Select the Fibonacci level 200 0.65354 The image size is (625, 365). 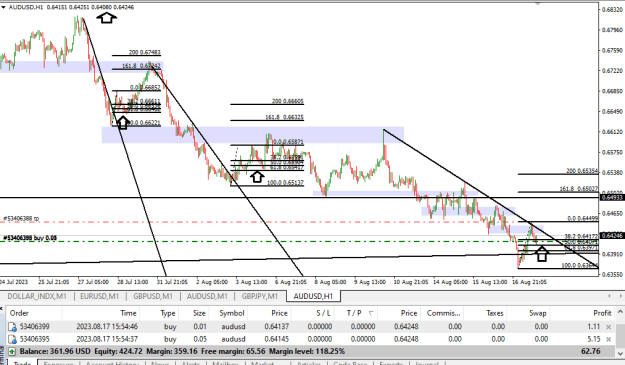coord(582,171)
